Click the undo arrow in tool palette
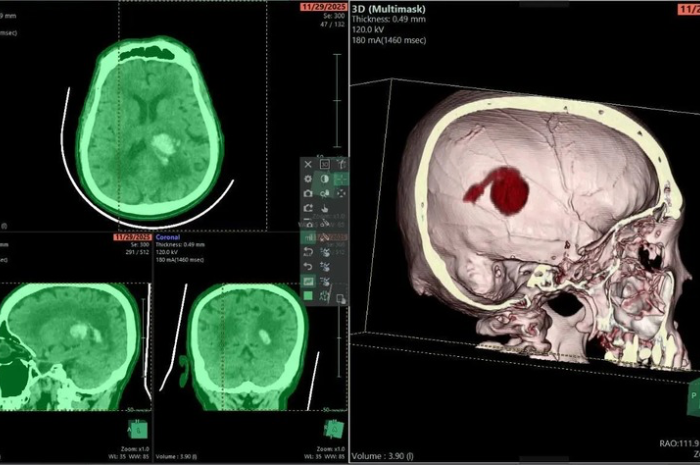700x465 pixels. pyautogui.click(x=308, y=267)
